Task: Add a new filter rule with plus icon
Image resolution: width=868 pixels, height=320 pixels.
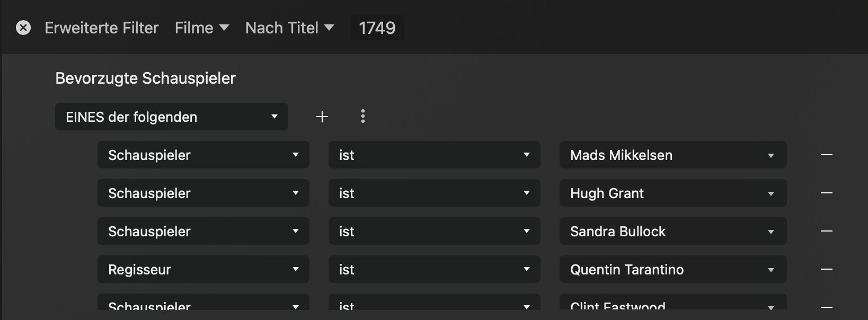Action: click(322, 117)
